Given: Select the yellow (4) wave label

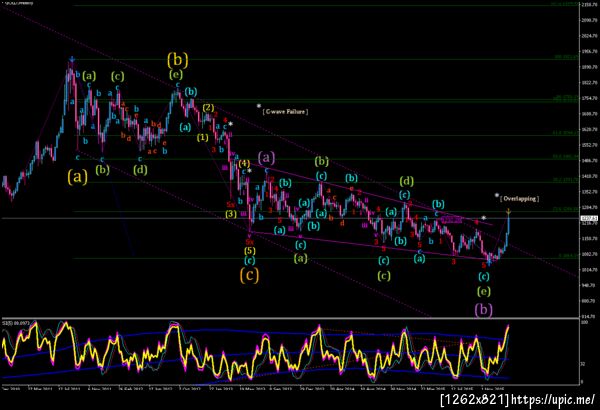Looking at the screenshot, I should (x=244, y=163).
